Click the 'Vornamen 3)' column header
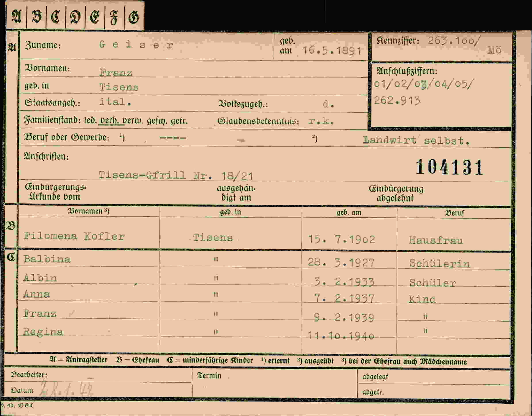 point(89,211)
